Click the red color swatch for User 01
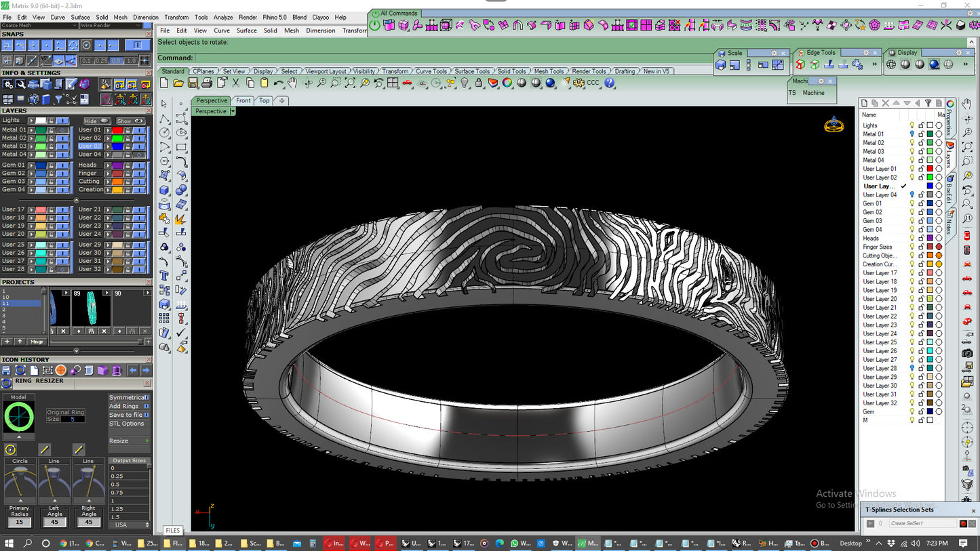This screenshot has height=551, width=980. [x=117, y=129]
